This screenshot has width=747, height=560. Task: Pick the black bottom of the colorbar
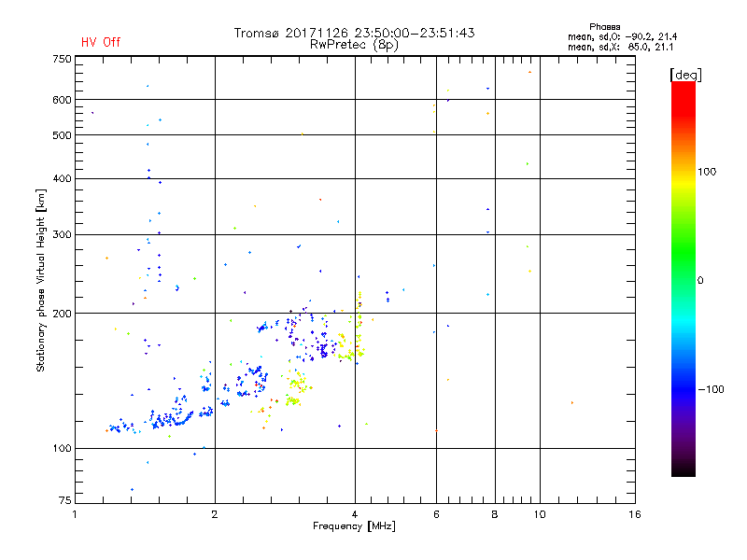pos(683,472)
